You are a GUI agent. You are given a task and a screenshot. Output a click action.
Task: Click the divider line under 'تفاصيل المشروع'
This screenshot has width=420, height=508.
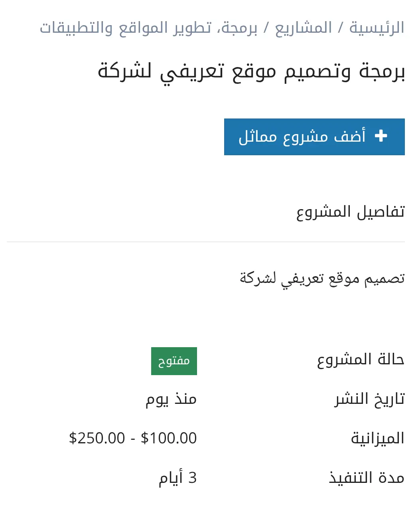tap(206, 242)
